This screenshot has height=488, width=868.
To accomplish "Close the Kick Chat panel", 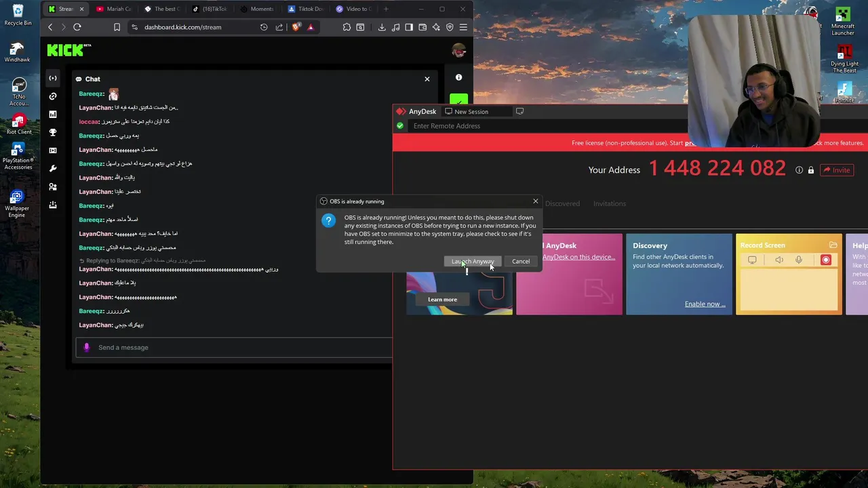I will 427,79.
